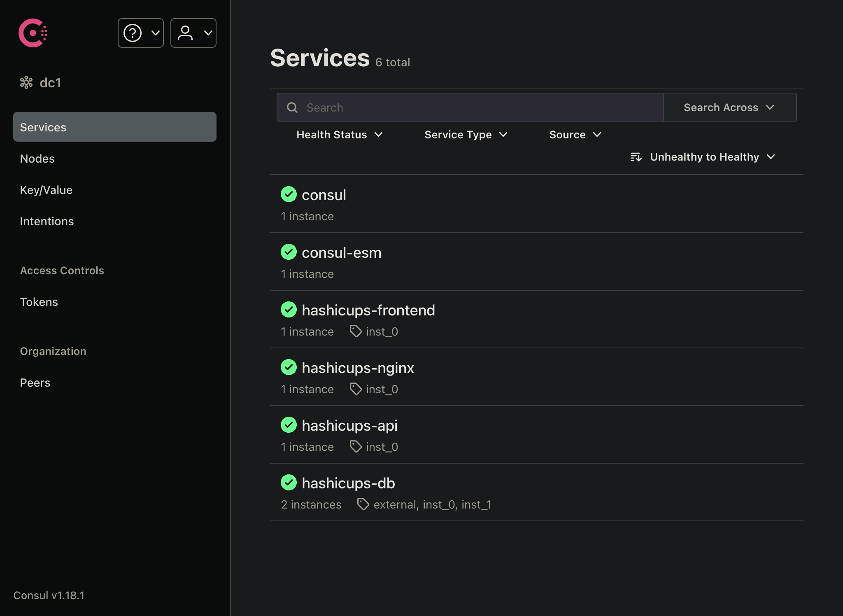Image resolution: width=843 pixels, height=616 pixels.
Task: Open the Source filter dropdown
Action: click(x=575, y=135)
